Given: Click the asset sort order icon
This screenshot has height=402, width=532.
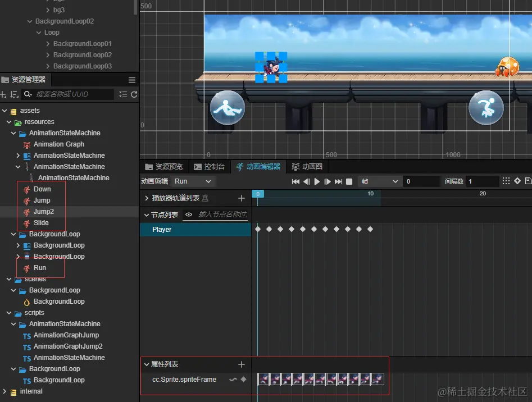Looking at the screenshot, I should point(14,94).
